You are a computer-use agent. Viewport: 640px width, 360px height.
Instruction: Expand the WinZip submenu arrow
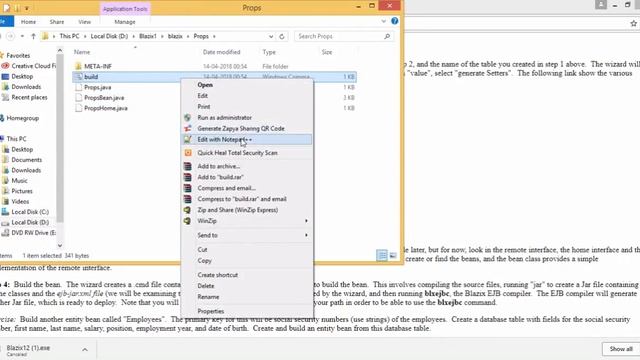[306, 221]
